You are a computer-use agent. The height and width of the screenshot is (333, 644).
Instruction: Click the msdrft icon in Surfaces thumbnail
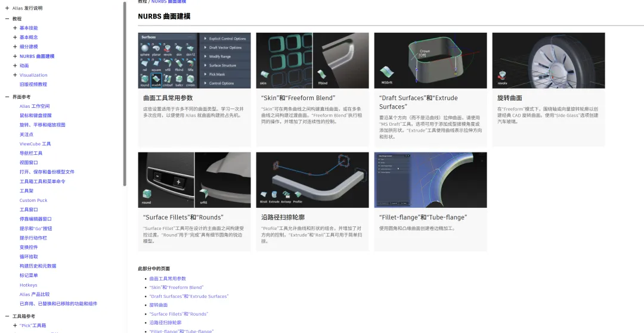tap(156, 80)
